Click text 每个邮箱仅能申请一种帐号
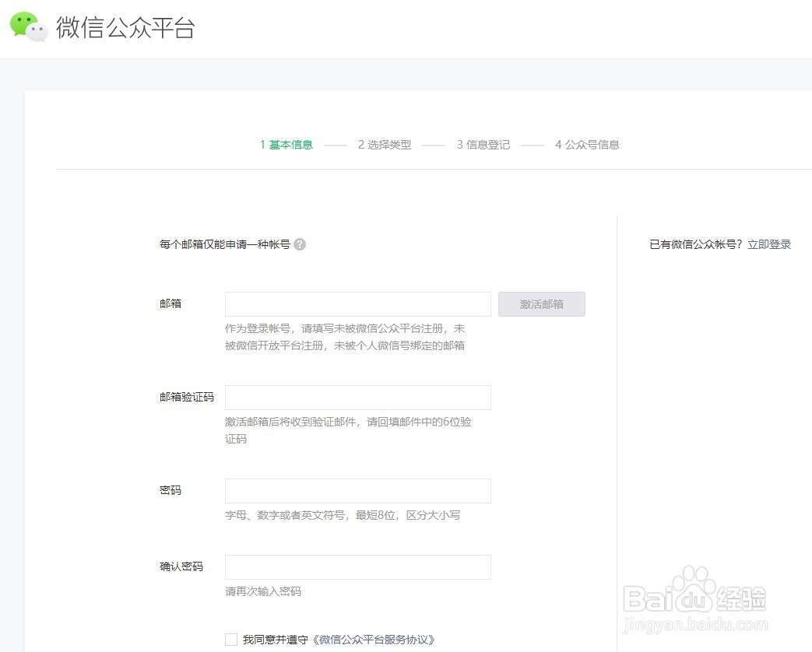This screenshot has width=812, height=652. 225,244
